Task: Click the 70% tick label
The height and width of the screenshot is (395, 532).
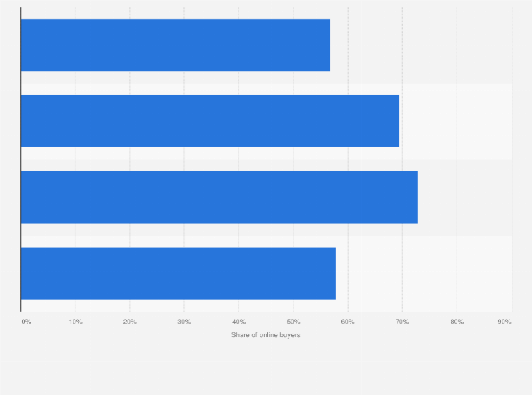Action: (x=402, y=322)
